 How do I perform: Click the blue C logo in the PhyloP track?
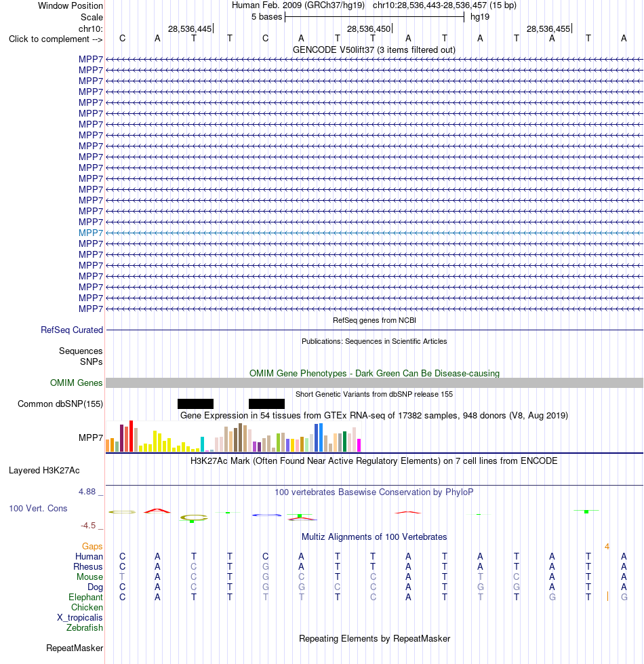tap(266, 515)
